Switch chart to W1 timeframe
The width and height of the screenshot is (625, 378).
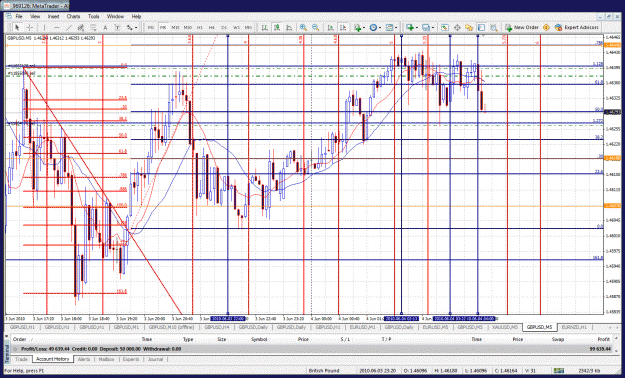click(x=236, y=28)
